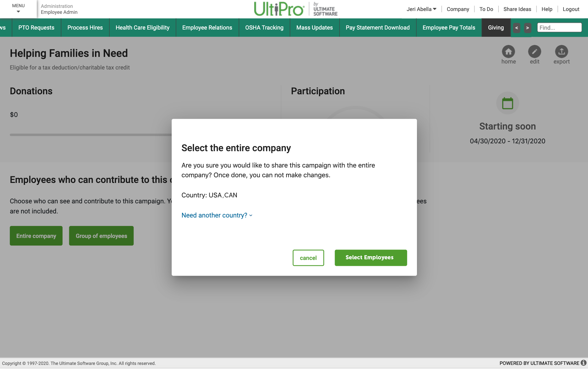Click the export icon

[x=562, y=51]
